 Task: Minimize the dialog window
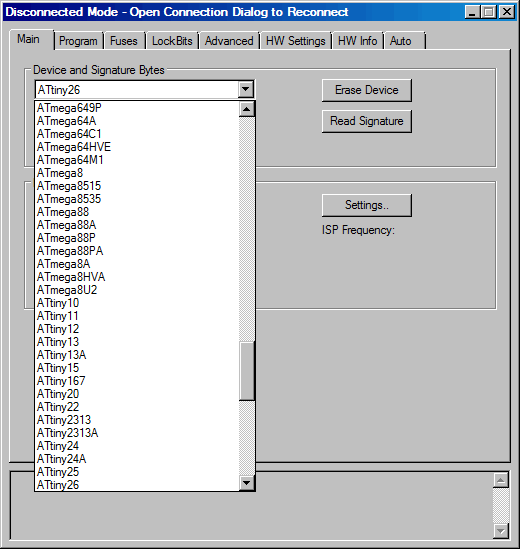coord(472,12)
